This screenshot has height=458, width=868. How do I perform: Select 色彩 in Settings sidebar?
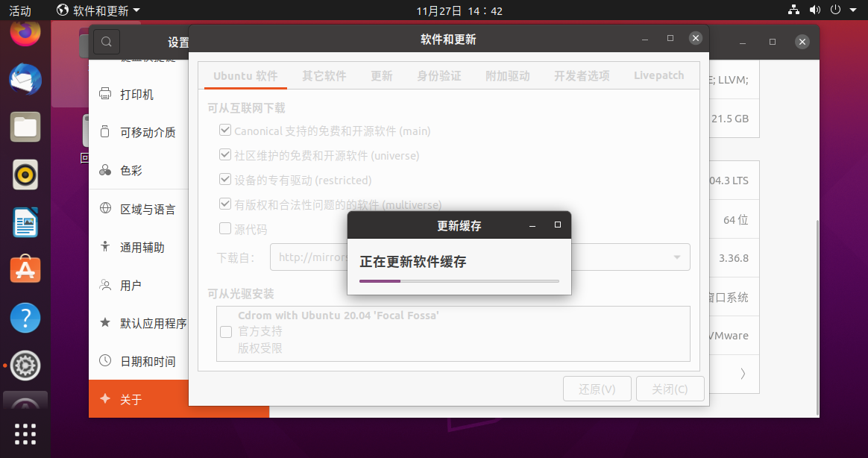(x=131, y=171)
